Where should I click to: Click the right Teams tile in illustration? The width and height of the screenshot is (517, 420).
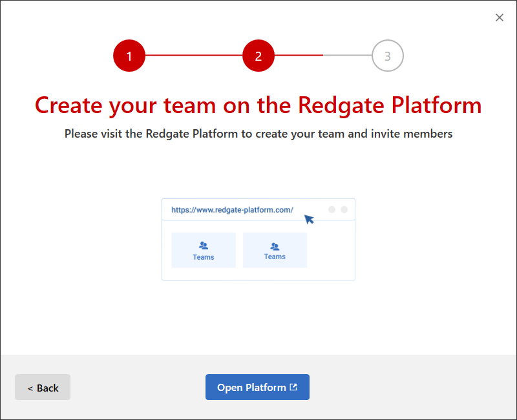(x=275, y=250)
